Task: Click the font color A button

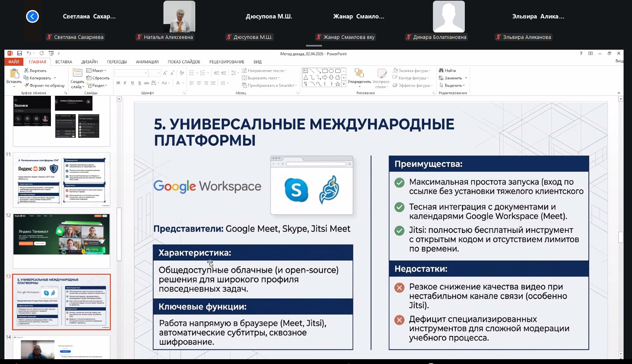Action: (x=178, y=83)
